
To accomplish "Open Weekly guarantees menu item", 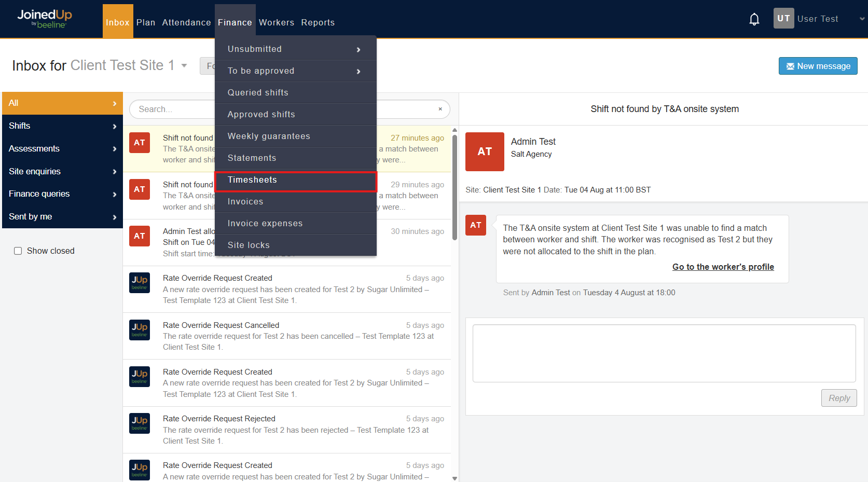I will coord(295,136).
